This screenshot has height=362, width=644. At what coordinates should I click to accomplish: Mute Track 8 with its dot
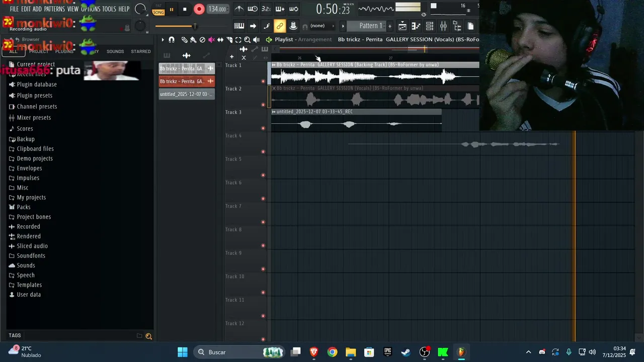[263, 245]
